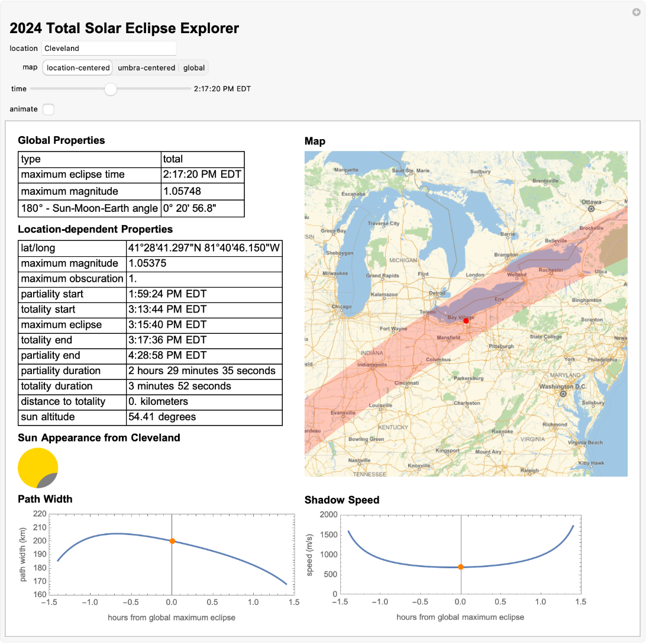Click the Sun Appearance eclipse graphic

click(37, 467)
